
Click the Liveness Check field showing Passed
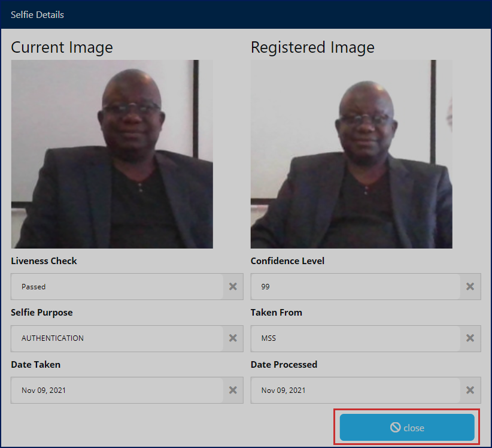click(117, 287)
